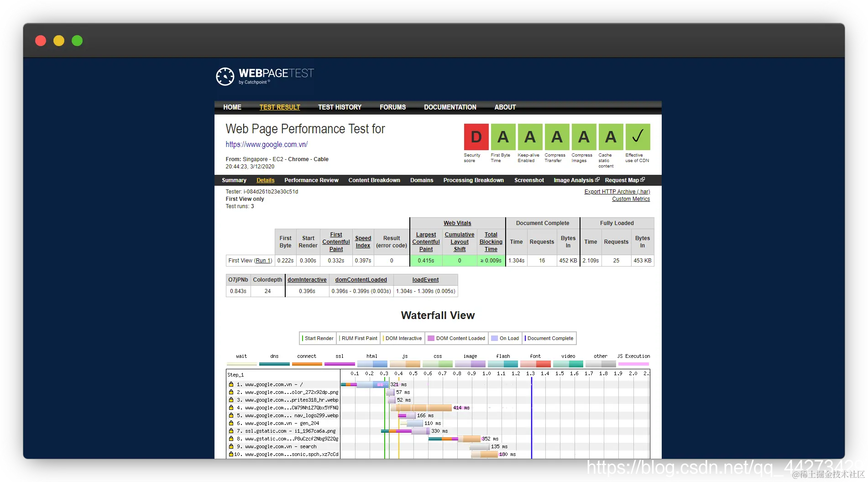Click lock icon for request 1 www.google.com.vn

click(x=231, y=384)
